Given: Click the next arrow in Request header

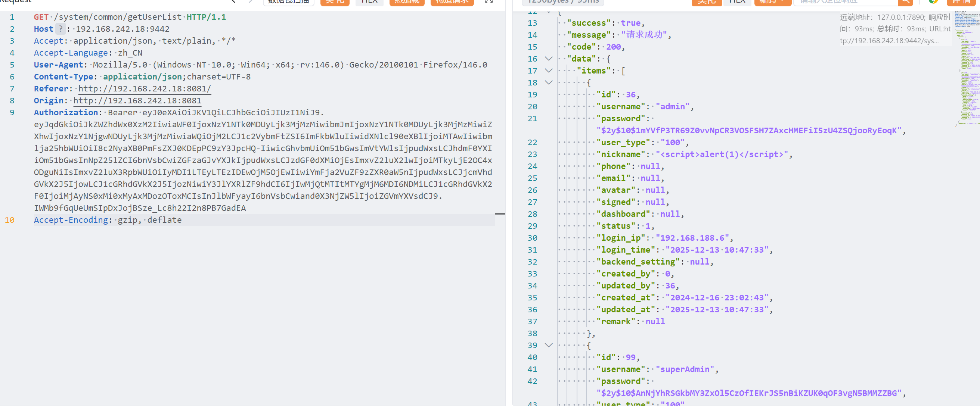Looking at the screenshot, I should click(251, 1).
